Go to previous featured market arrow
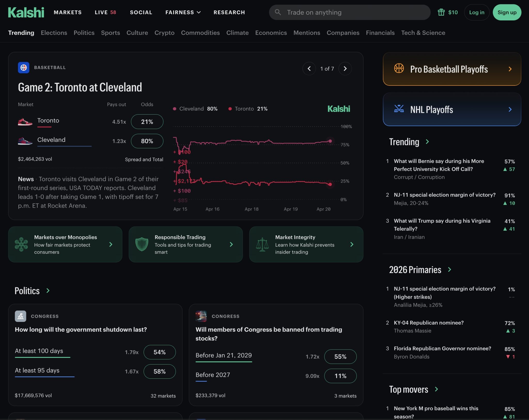The width and height of the screenshot is (529, 420). pyautogui.click(x=309, y=68)
